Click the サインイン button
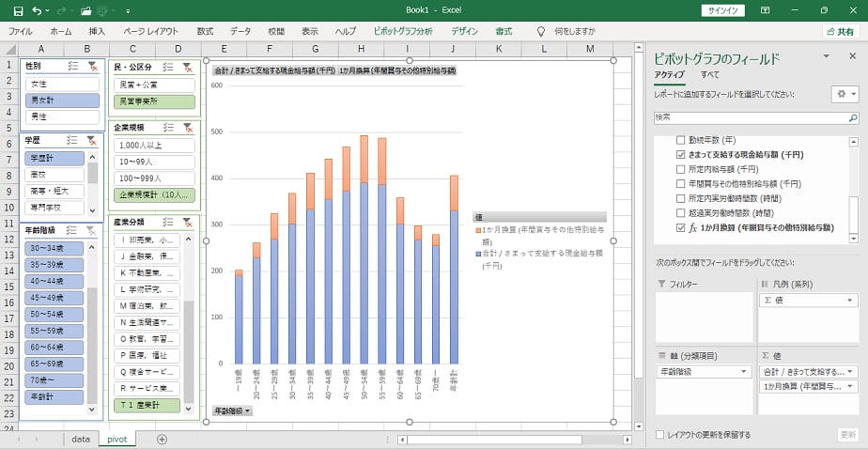 click(723, 10)
